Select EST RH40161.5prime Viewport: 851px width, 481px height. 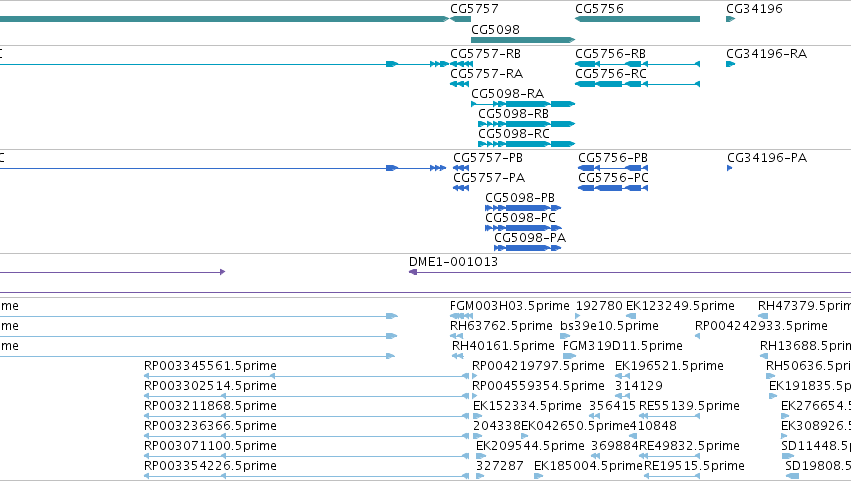503,346
